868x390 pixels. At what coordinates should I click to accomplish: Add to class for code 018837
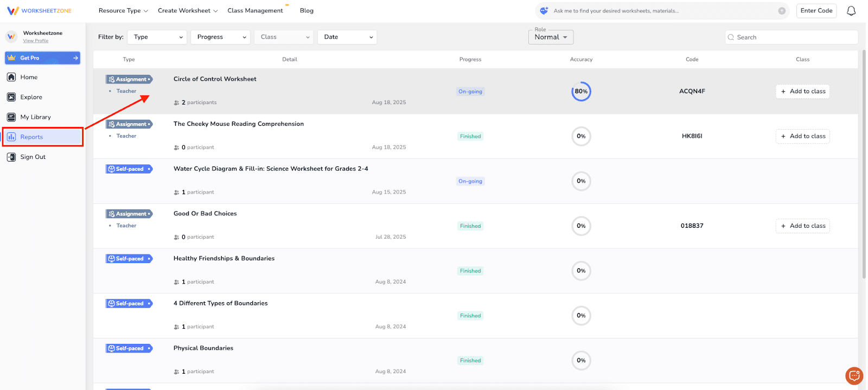coord(802,226)
